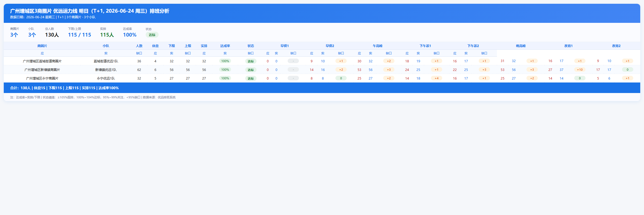
Task: Click the summary 达标 status badge under 状态
Action: click(x=152, y=35)
